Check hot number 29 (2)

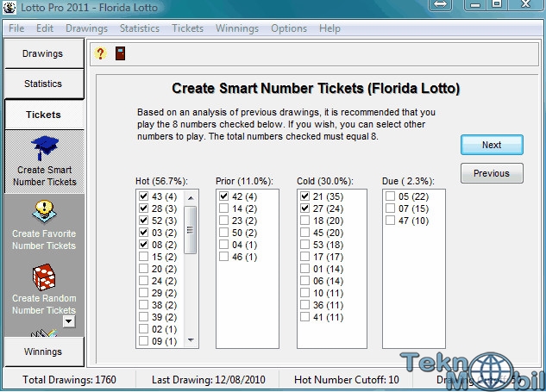tap(143, 293)
